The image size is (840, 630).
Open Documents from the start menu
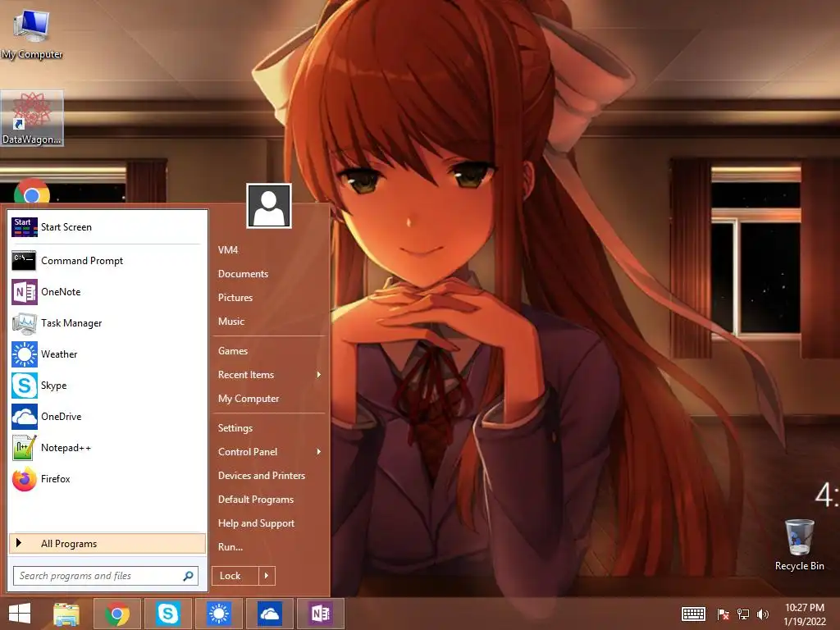tap(243, 274)
